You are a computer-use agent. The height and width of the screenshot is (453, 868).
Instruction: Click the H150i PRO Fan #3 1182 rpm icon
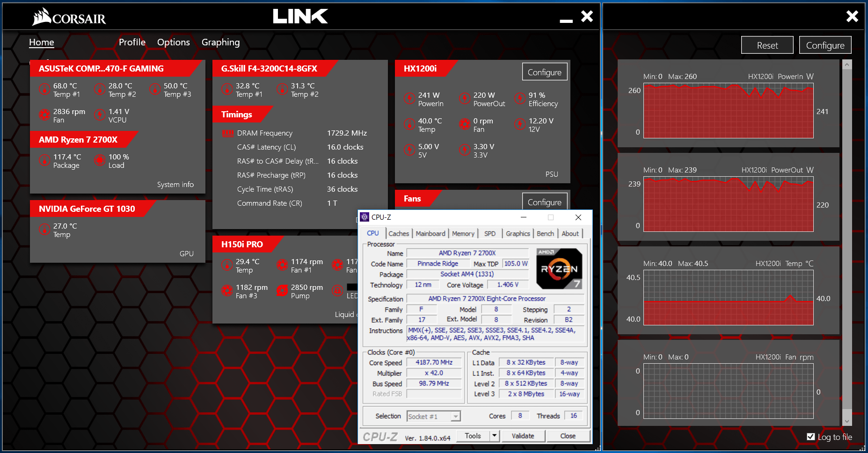click(x=227, y=290)
